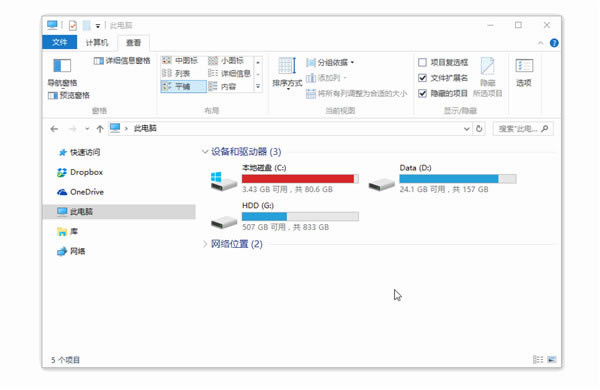Switch to large icons status icon

pos(551,360)
